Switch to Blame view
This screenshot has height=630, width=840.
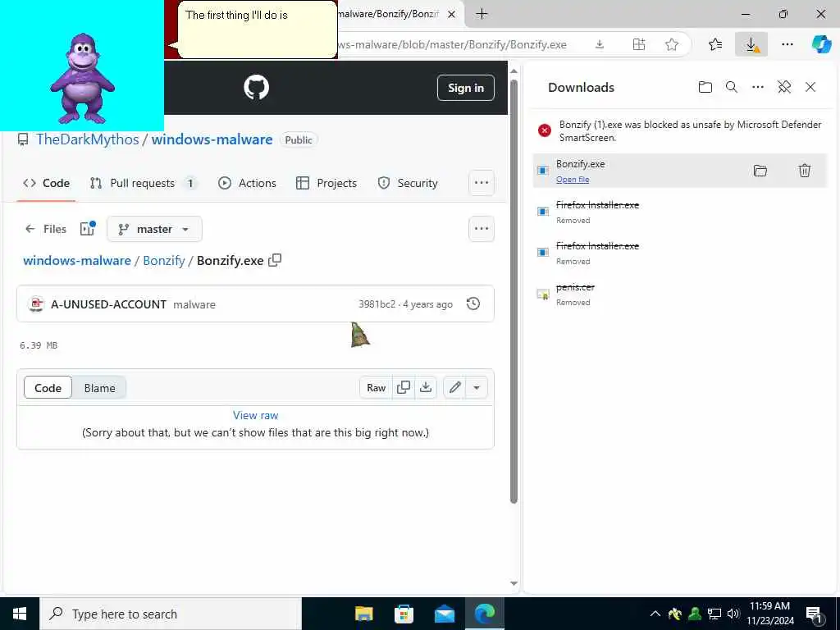(x=99, y=388)
